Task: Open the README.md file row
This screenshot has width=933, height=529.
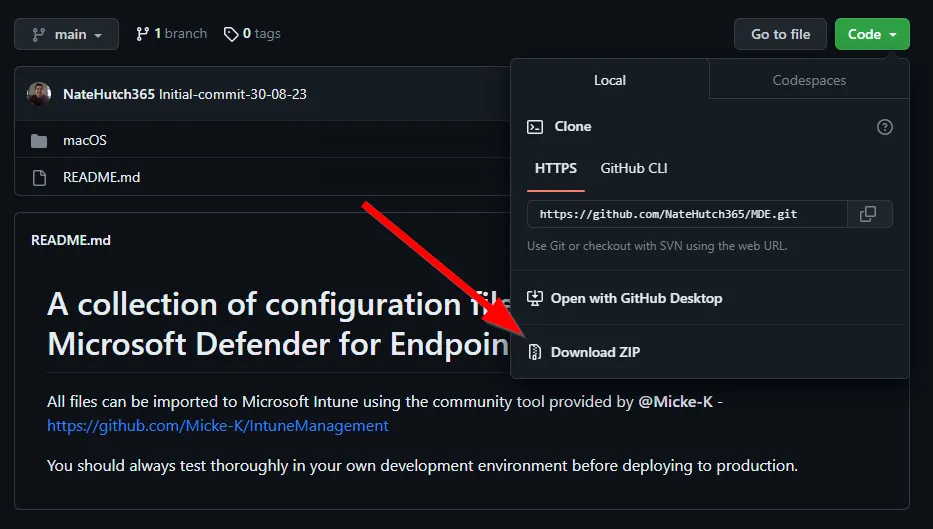Action: [x=102, y=177]
